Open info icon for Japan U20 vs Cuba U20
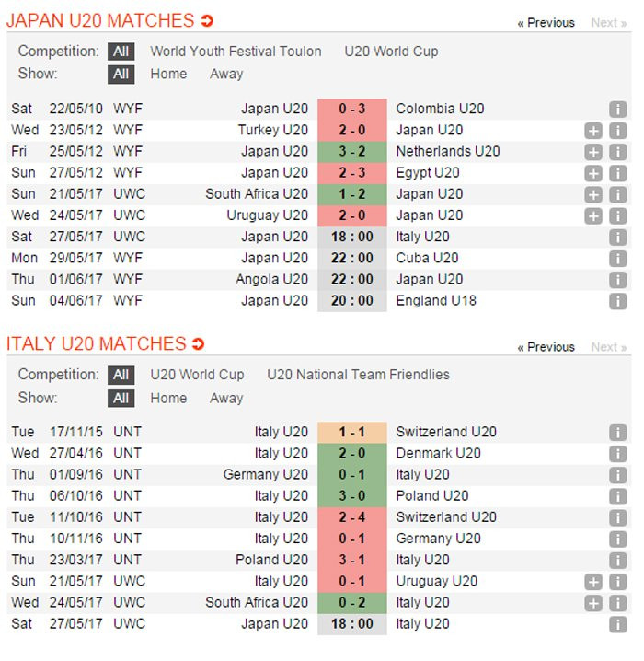The height and width of the screenshot is (661, 644). (617, 259)
